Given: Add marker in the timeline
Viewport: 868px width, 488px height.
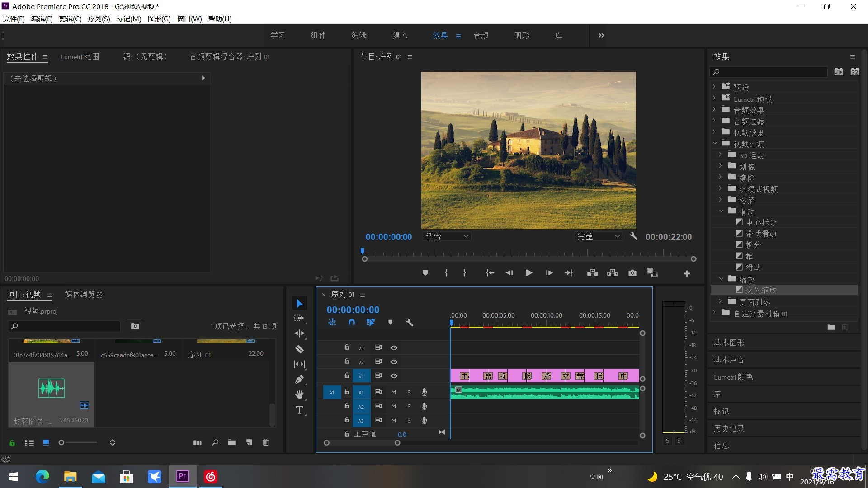Looking at the screenshot, I should tap(390, 322).
